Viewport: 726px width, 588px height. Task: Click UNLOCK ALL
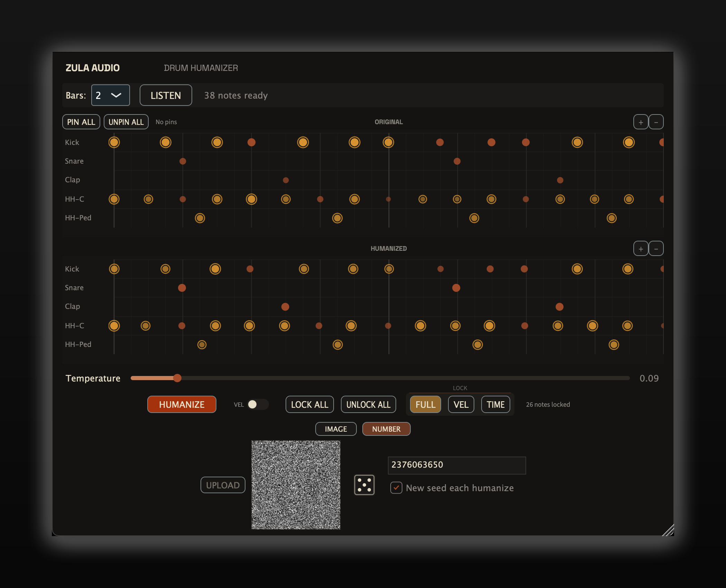pyautogui.click(x=368, y=404)
